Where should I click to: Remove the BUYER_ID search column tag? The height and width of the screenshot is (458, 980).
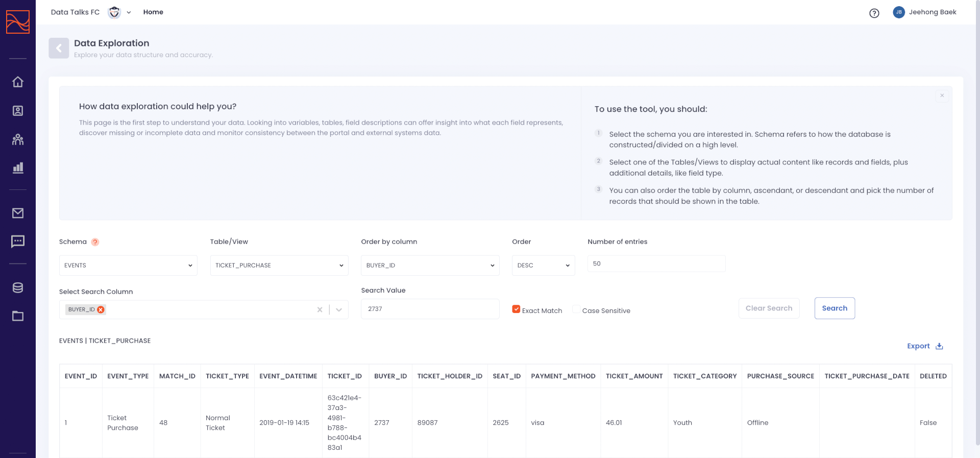(101, 309)
